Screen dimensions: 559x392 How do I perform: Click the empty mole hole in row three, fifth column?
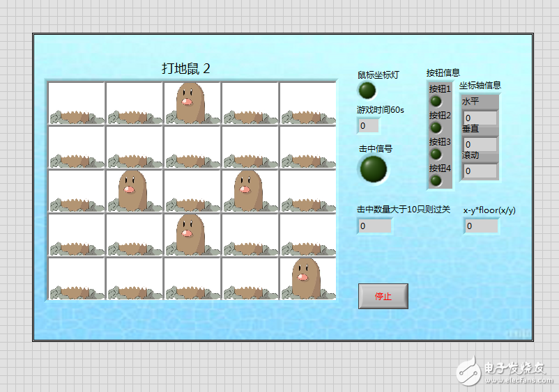click(307, 191)
